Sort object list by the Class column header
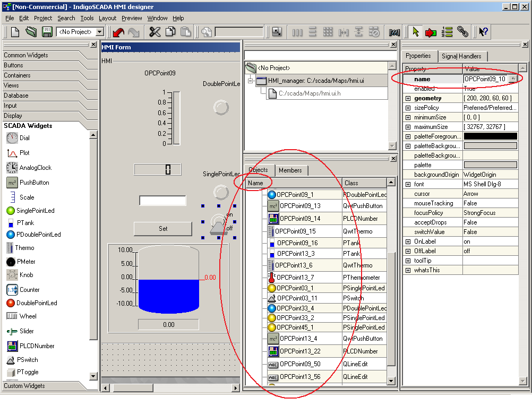The image size is (532, 406). pyautogui.click(x=364, y=183)
